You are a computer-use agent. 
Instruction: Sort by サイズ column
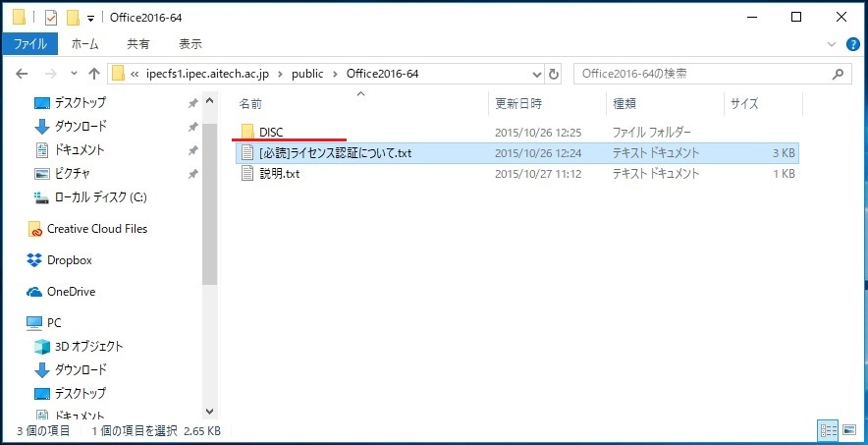[x=744, y=103]
